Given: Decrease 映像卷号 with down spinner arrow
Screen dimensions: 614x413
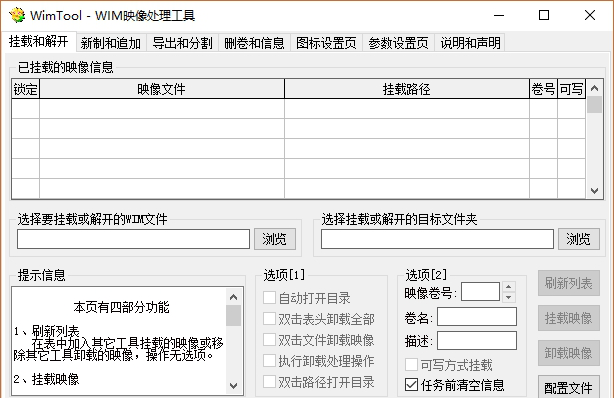Looking at the screenshot, I should [x=508, y=297].
